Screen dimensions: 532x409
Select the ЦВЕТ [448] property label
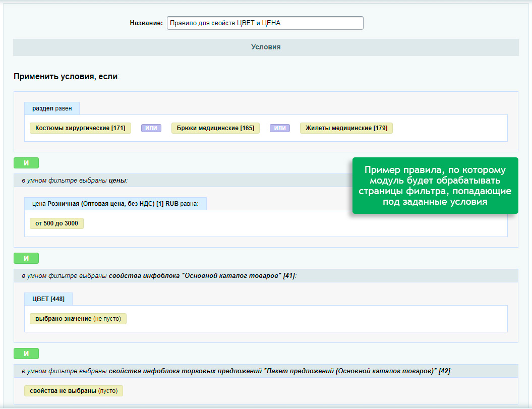click(x=48, y=299)
